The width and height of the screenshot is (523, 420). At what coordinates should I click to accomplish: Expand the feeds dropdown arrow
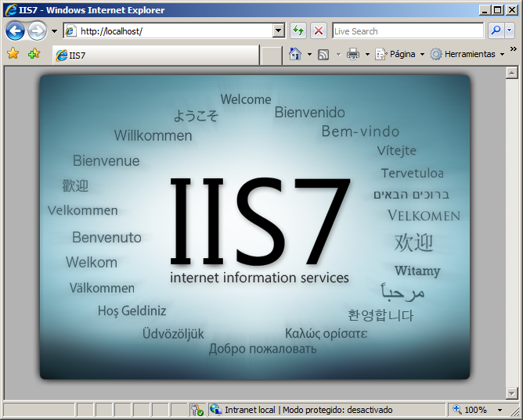click(338, 54)
